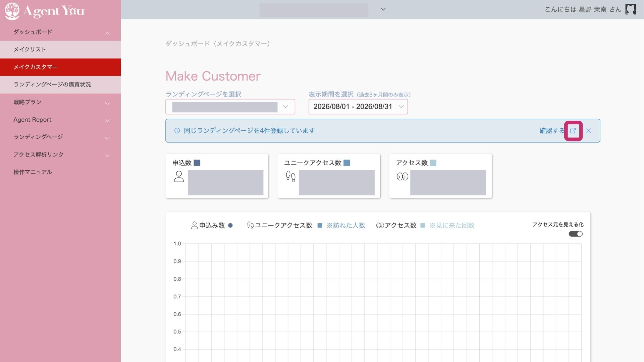
Task: Click the ※訪れた人数 legend note
Action: 346,226
